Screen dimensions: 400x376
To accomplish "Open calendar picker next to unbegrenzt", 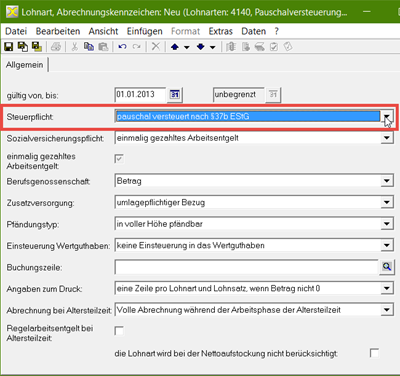I will point(273,95).
